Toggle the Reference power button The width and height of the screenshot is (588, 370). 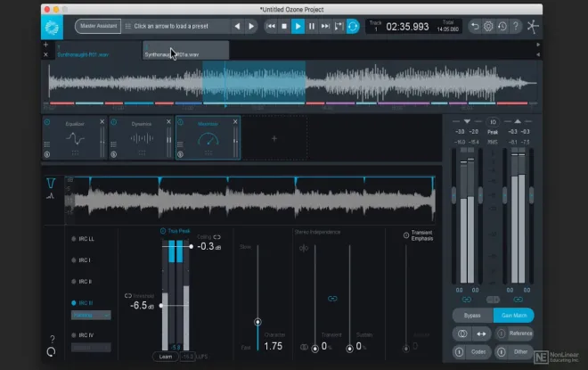tap(502, 333)
